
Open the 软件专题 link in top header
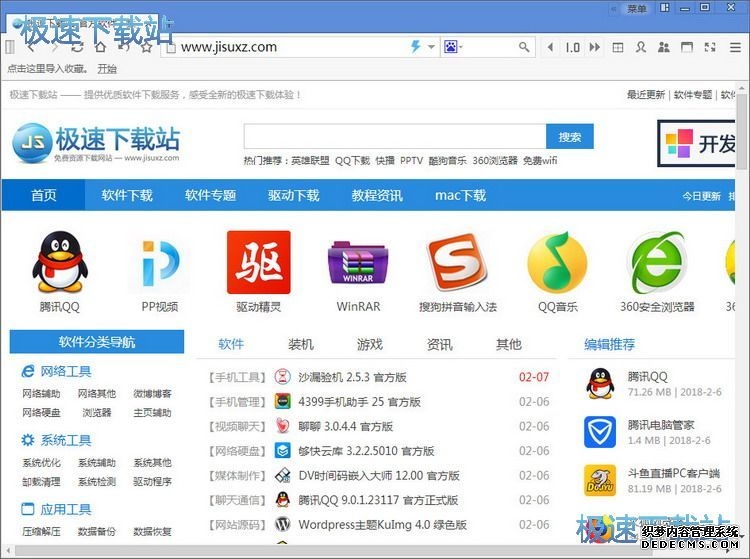[693, 95]
